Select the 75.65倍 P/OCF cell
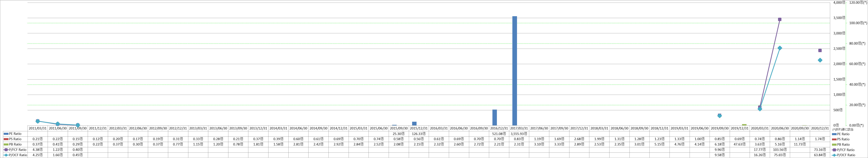 pos(780,155)
